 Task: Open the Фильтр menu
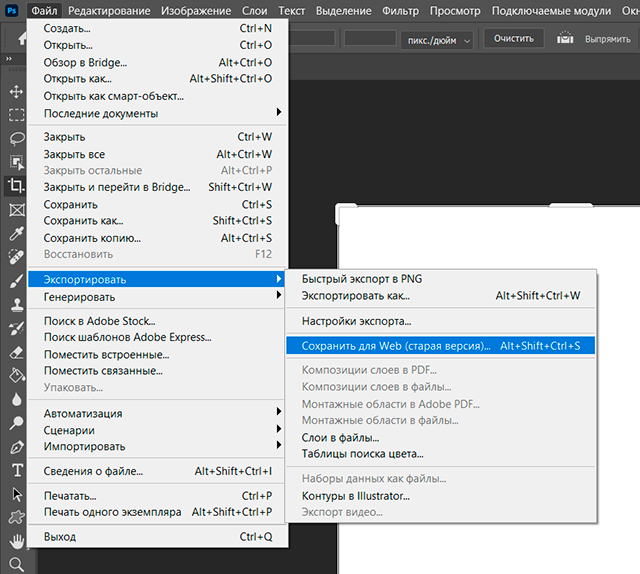point(400,11)
